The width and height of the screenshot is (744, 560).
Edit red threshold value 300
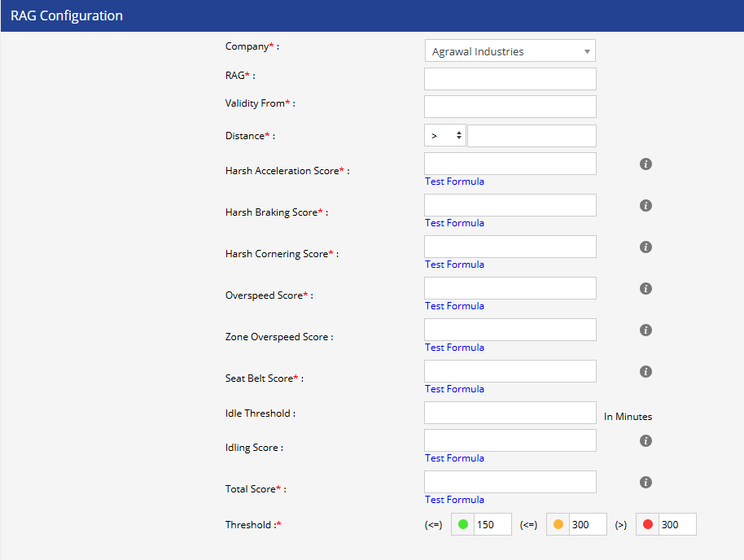677,524
